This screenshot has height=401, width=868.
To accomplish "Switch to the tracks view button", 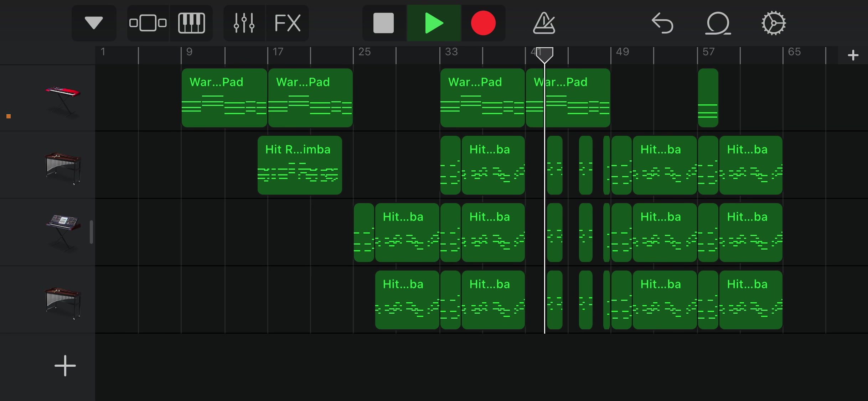I will 148,23.
